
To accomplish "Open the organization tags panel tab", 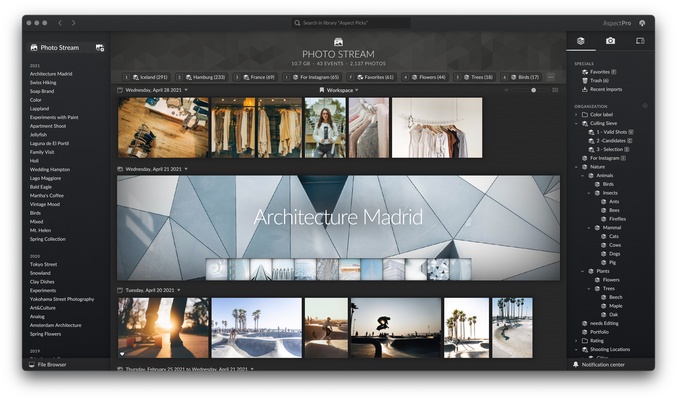I will pos(581,41).
